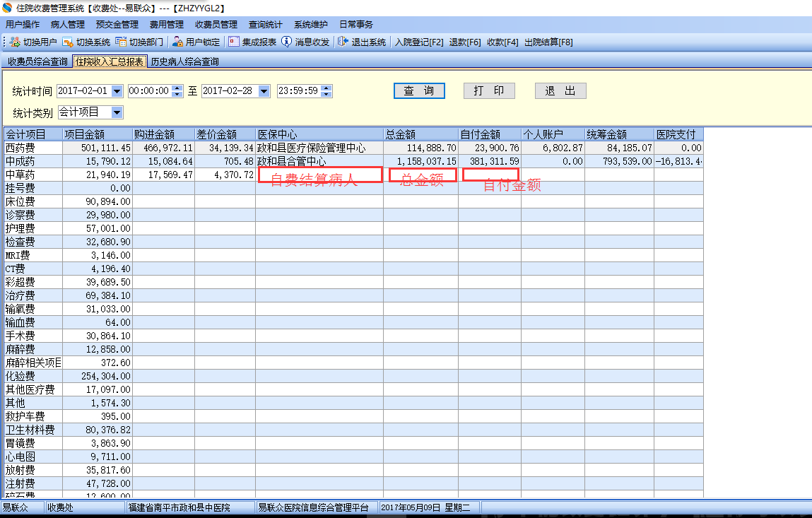Switch to 住院收入汇总报表 tab
This screenshot has width=812, height=518.
pos(110,61)
